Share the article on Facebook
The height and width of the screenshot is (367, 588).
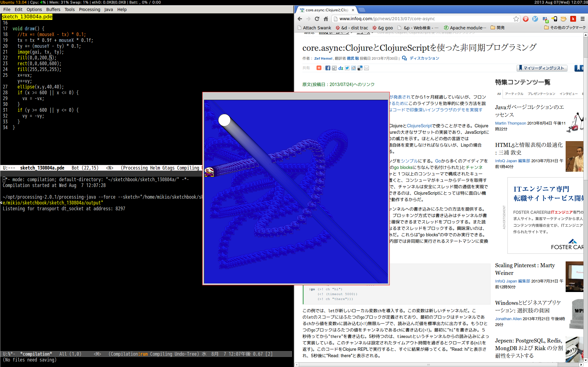[328, 68]
